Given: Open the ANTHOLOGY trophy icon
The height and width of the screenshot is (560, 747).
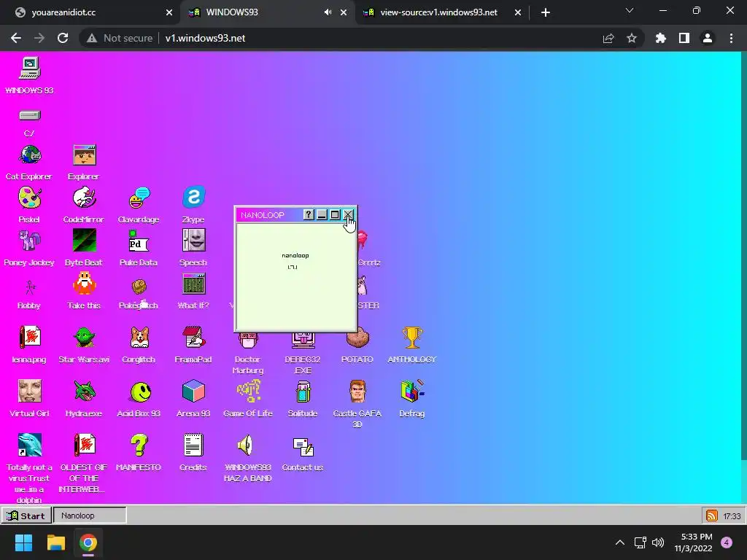Looking at the screenshot, I should (x=412, y=338).
